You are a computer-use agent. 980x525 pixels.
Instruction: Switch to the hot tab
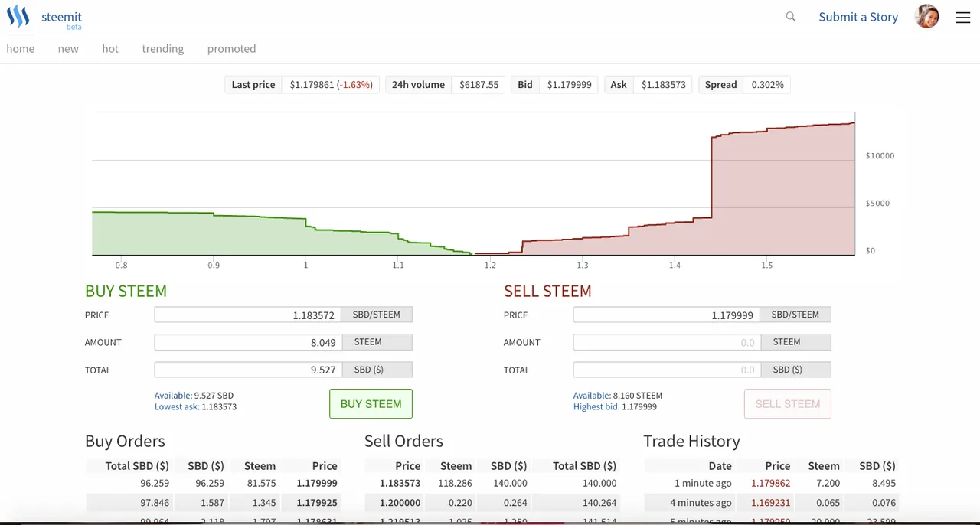tap(110, 48)
